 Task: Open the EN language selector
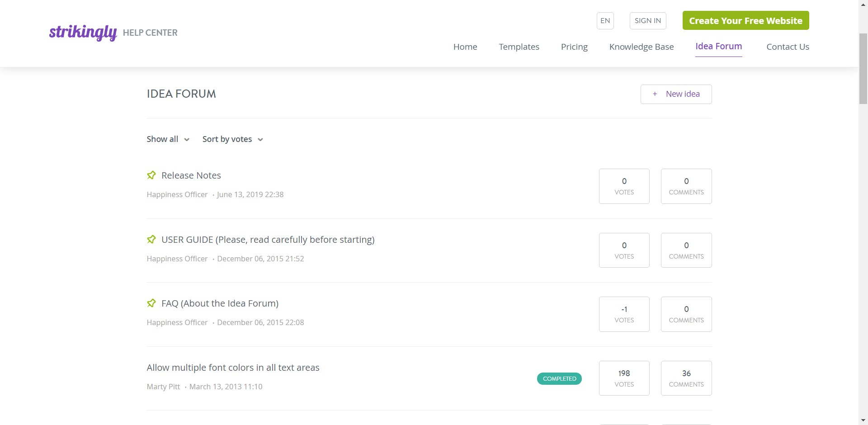coord(605,20)
